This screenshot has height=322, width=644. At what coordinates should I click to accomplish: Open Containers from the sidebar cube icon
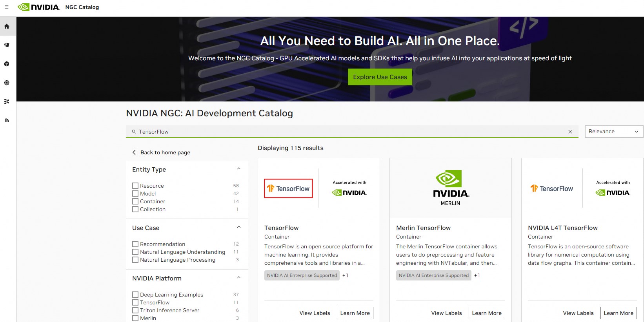7,64
